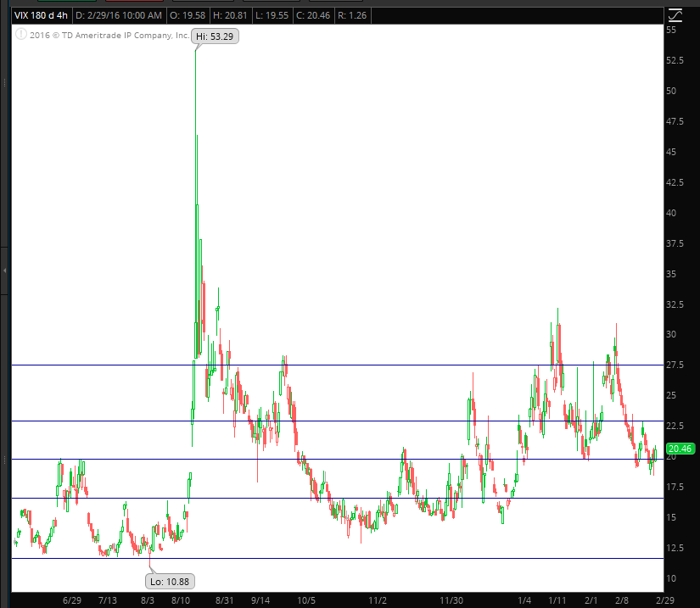Screen dimensions: 700x608
Task: Click the 50 label on the price axis
Action: click(x=671, y=91)
